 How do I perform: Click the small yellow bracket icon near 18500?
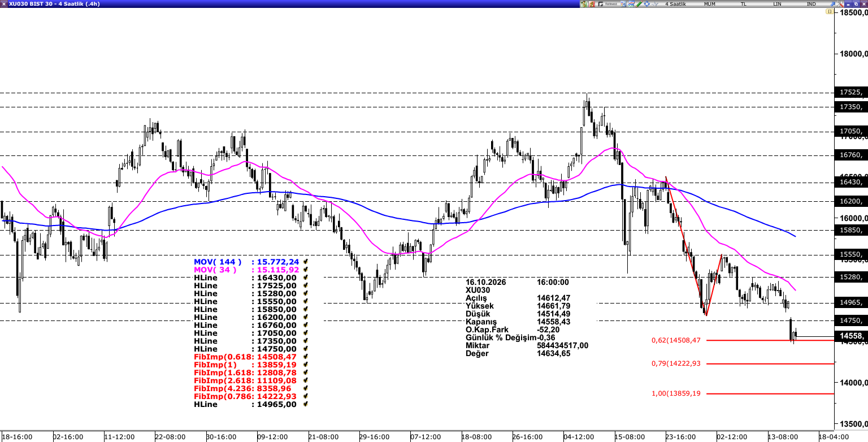point(830,11)
